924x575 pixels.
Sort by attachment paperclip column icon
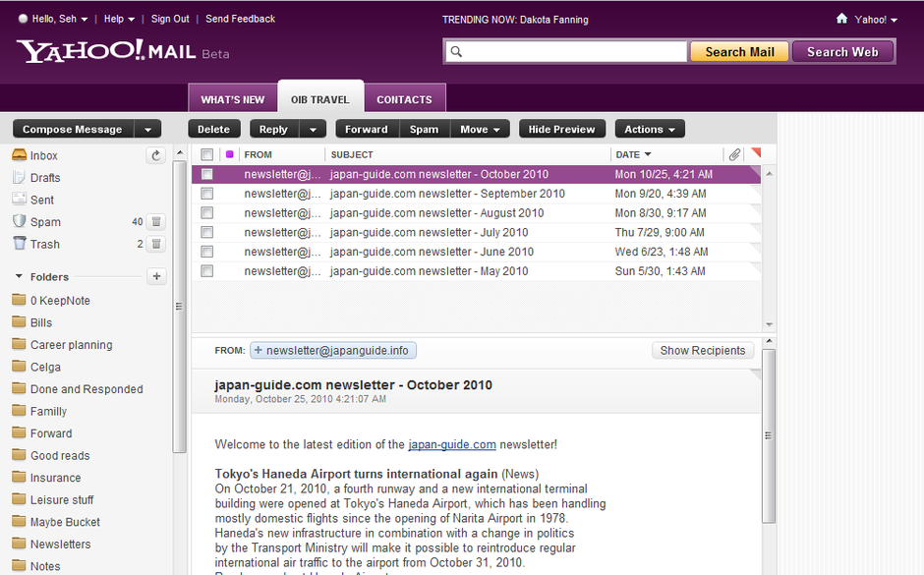(734, 154)
